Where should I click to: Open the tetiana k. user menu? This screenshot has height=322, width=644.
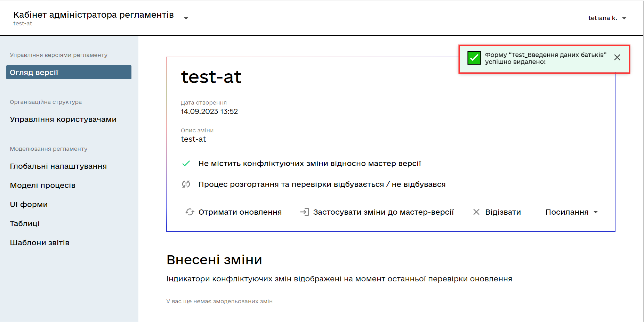[x=607, y=18]
